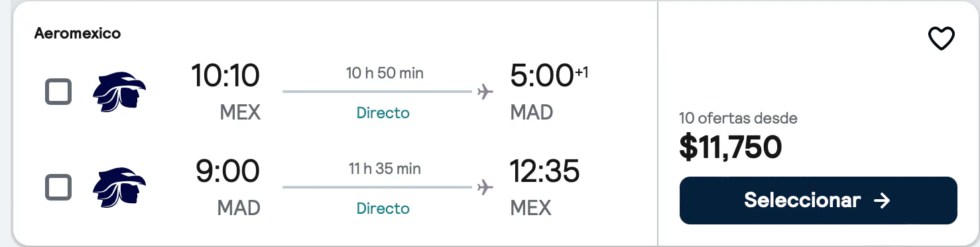Select the Seleccionar button

(x=818, y=200)
